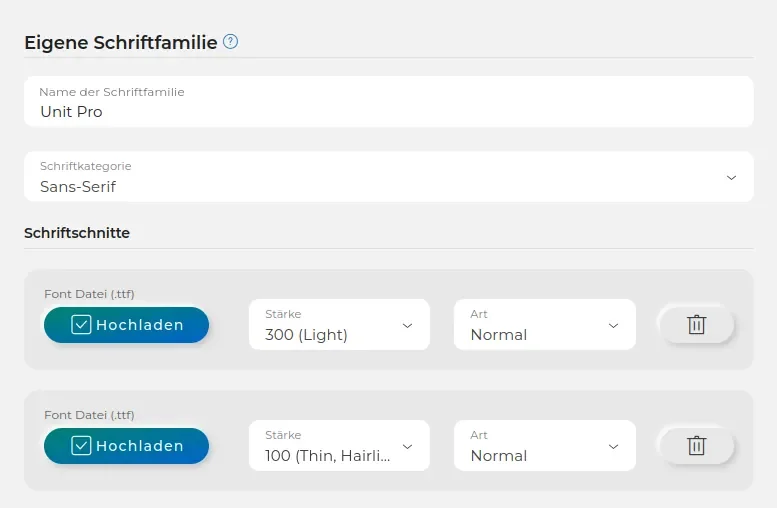The height and width of the screenshot is (508, 777).
Task: Click Hochladen for the 100 (Thin) font
Action: (126, 446)
